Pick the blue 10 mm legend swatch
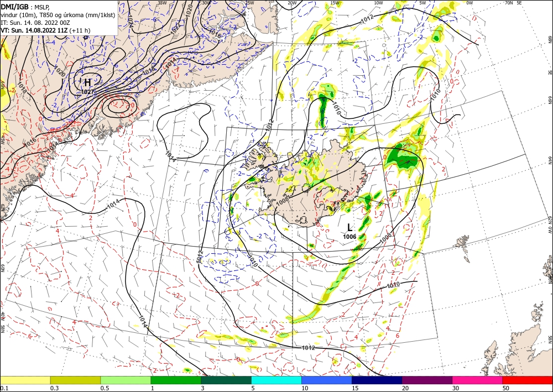Viewport: 553px width, 392px height. [x=327, y=380]
